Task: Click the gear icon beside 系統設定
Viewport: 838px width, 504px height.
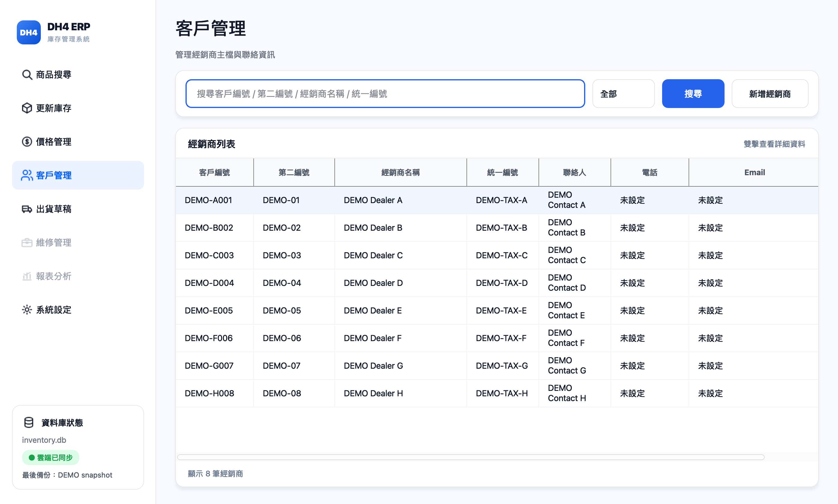Action: 27,310
